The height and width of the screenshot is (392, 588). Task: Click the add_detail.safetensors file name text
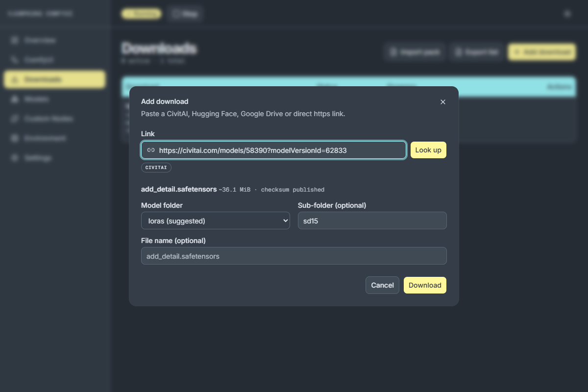tap(179, 189)
